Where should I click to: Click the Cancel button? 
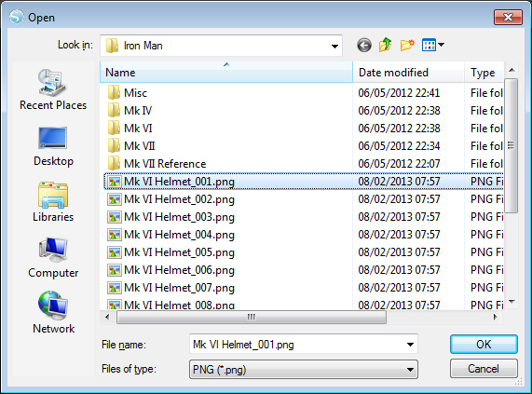484,369
